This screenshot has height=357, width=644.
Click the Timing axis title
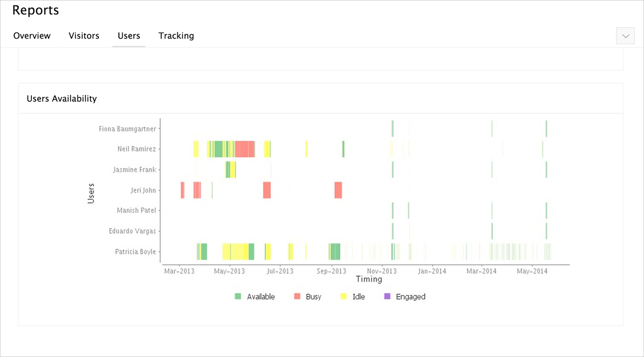pos(369,279)
